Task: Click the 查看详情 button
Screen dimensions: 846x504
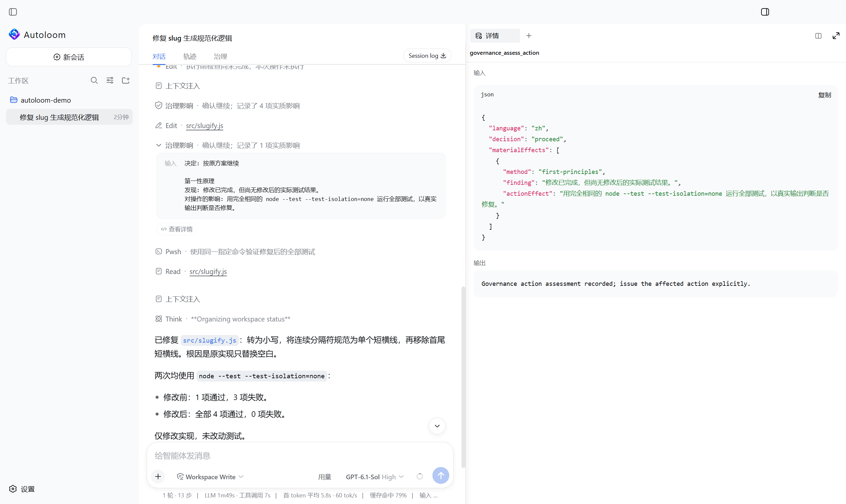Action: [177, 229]
